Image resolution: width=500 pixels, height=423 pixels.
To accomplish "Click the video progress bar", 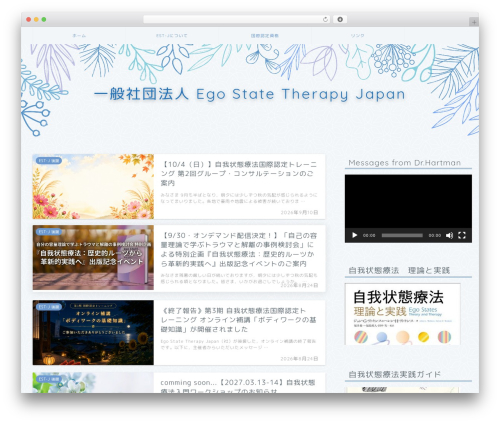I will 402,235.
